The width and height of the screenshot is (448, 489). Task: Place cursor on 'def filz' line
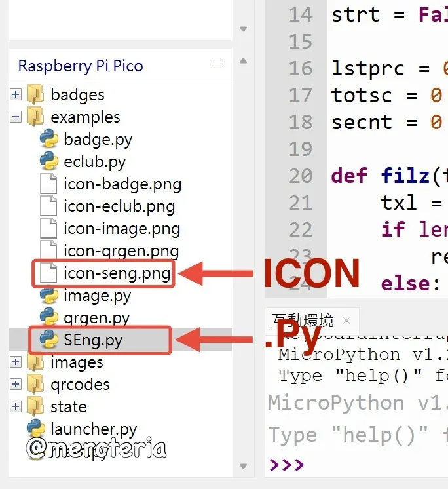pyautogui.click(x=390, y=176)
